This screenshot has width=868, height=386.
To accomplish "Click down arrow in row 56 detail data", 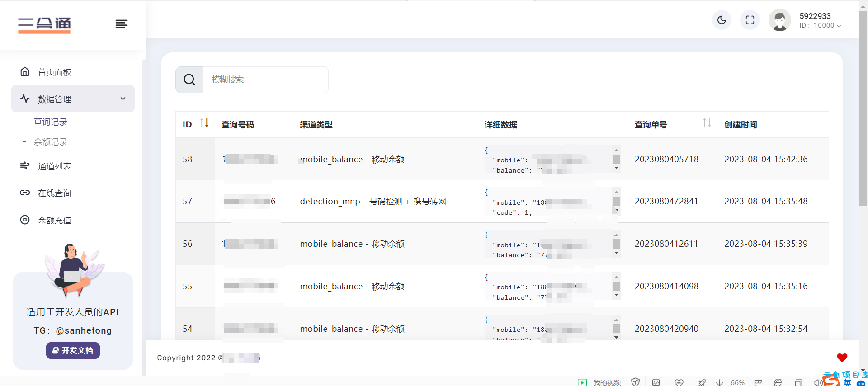I will [x=616, y=253].
